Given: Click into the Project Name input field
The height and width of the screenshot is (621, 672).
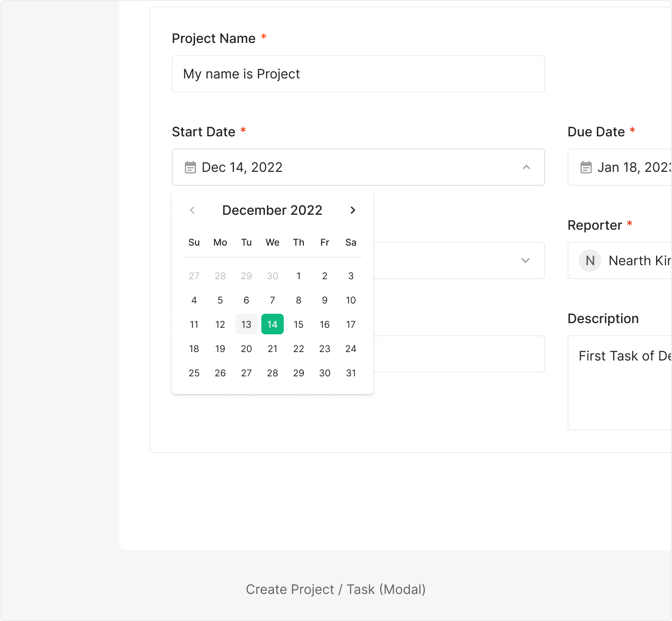Looking at the screenshot, I should coord(358,74).
